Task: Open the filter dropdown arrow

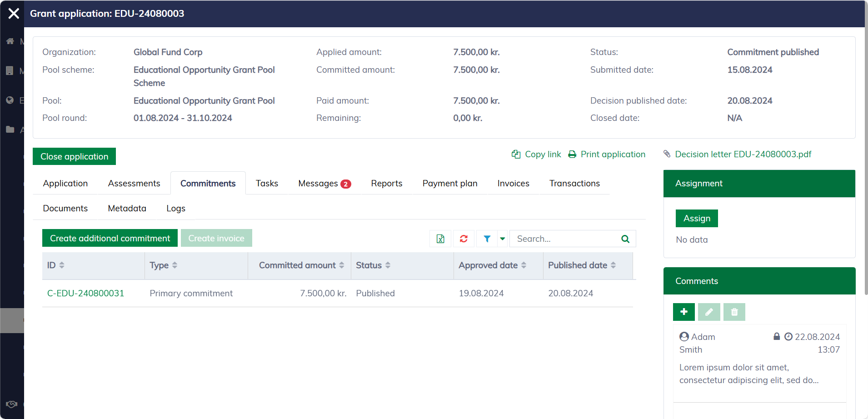Action: coord(502,239)
